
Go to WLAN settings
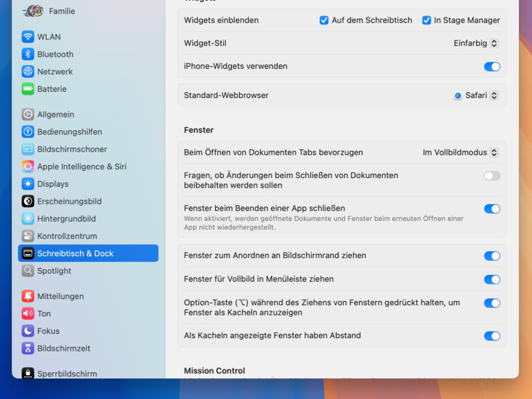tap(88, 37)
